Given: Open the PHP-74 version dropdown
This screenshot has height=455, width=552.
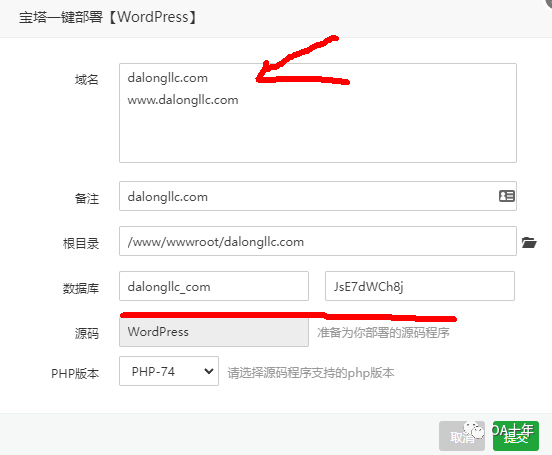Looking at the screenshot, I should tap(169, 371).
